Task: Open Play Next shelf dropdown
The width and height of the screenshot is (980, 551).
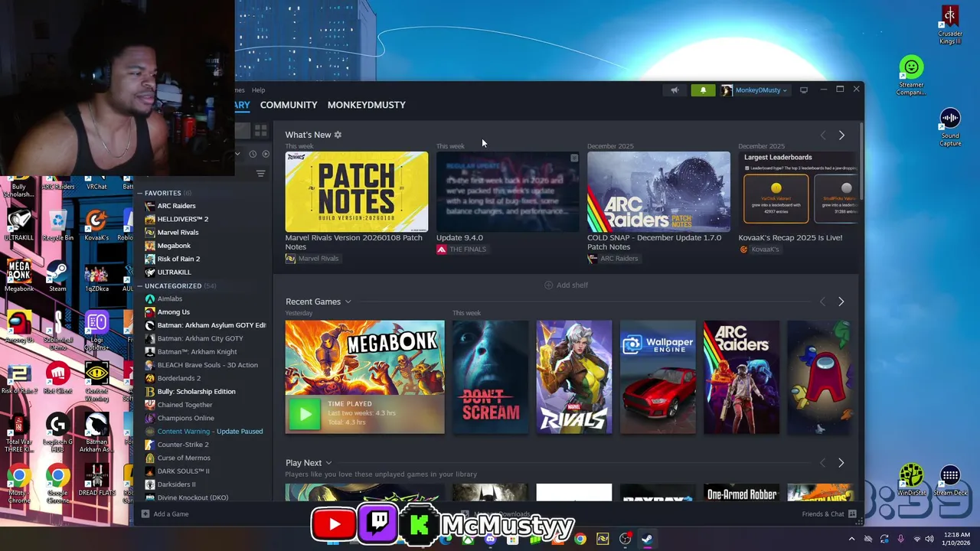Action: click(328, 463)
